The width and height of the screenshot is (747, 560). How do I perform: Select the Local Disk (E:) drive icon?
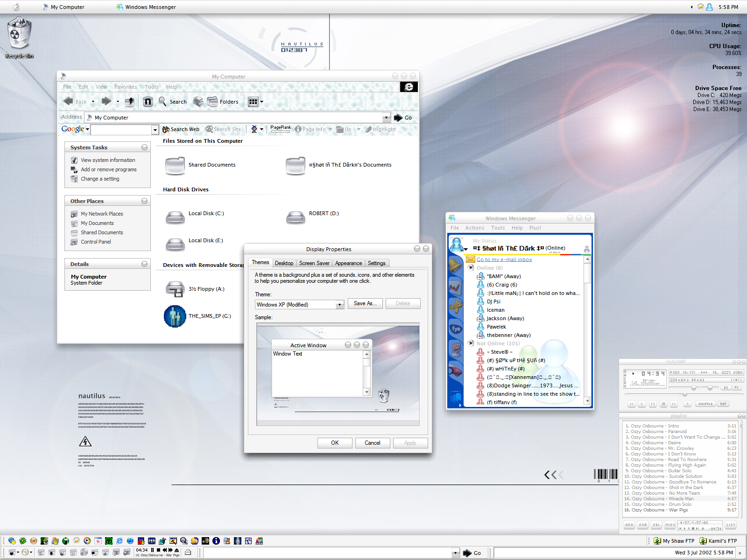pos(176,244)
